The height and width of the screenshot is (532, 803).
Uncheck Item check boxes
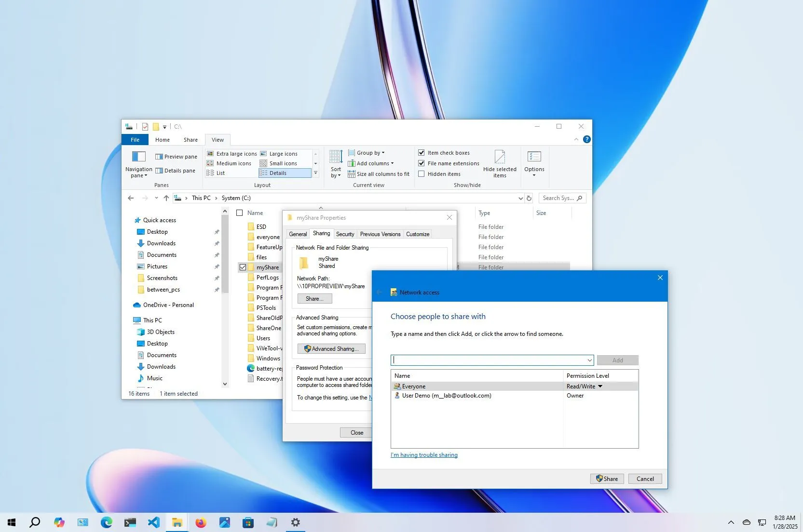tap(422, 152)
